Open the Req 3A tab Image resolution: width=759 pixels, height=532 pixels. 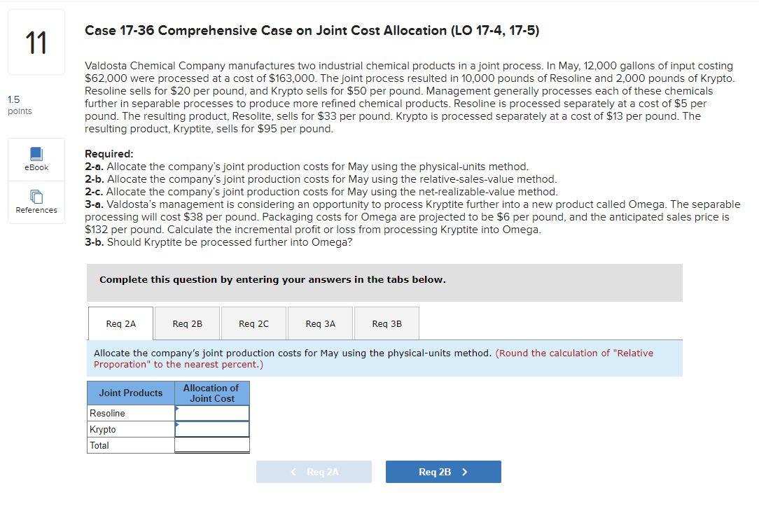[x=319, y=323]
